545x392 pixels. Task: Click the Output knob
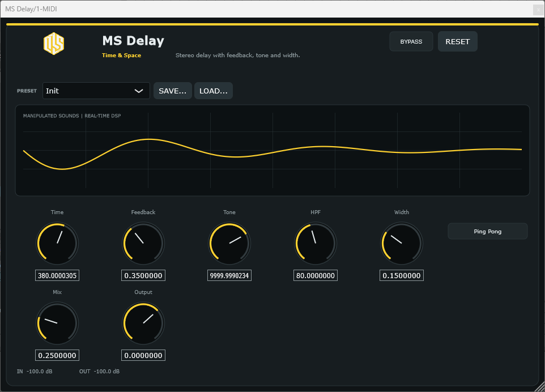pyautogui.click(x=143, y=323)
